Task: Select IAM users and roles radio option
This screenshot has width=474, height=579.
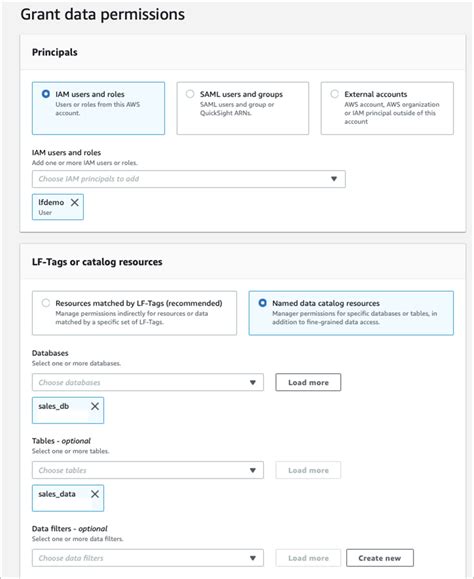Action: tap(46, 94)
